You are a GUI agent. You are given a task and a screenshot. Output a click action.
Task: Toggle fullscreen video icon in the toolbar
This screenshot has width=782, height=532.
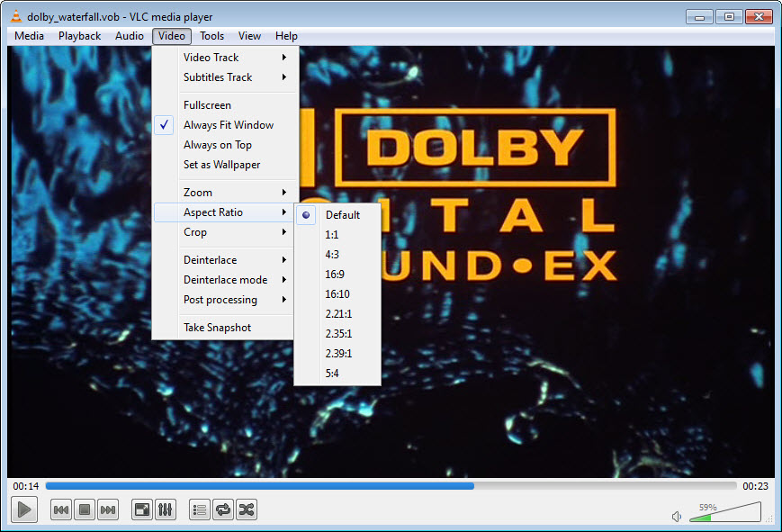(x=142, y=509)
